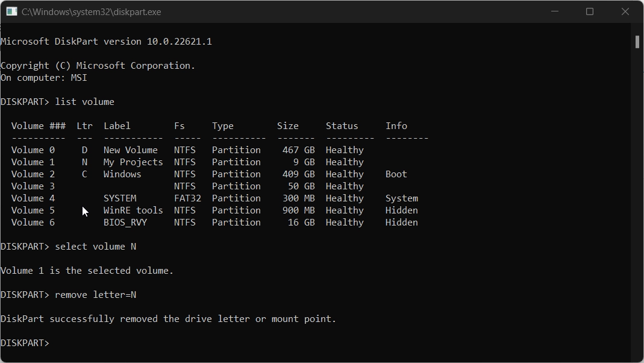Click the '409 GB' size value

coord(299,174)
